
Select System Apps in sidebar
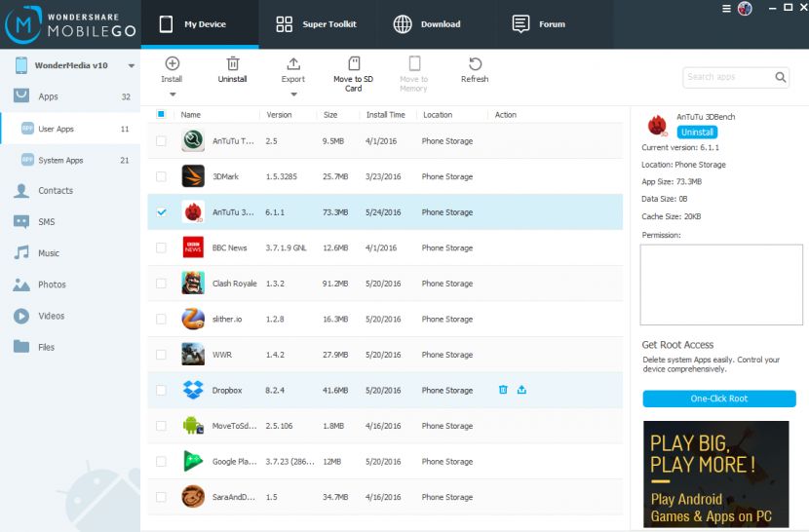pos(70,160)
